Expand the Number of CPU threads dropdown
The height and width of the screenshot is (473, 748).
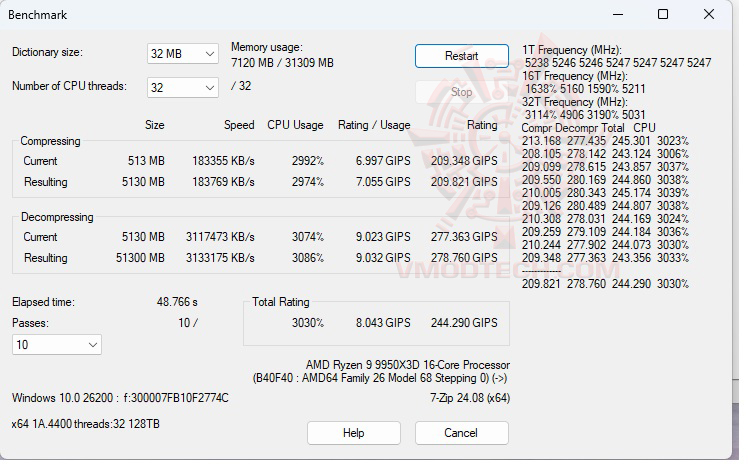point(182,87)
